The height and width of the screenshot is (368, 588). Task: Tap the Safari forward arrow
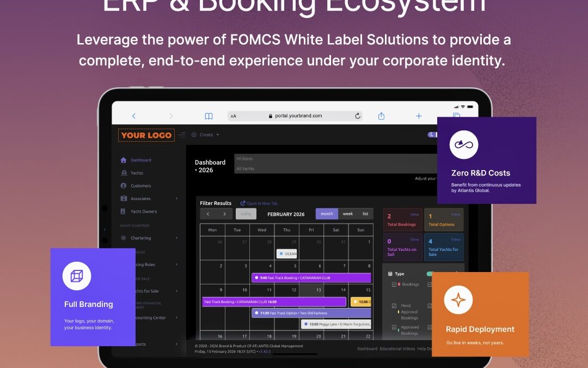171,116
